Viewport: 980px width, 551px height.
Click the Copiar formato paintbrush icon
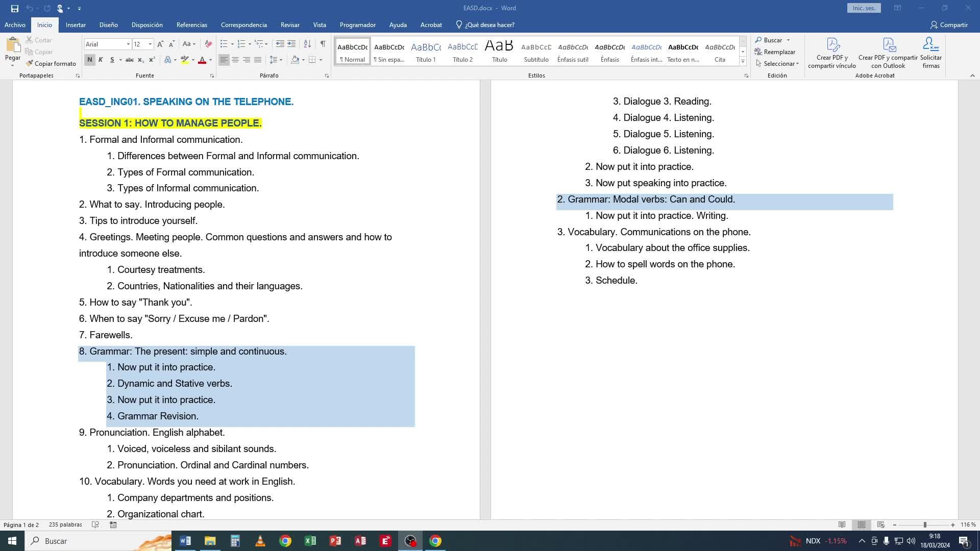coord(30,63)
